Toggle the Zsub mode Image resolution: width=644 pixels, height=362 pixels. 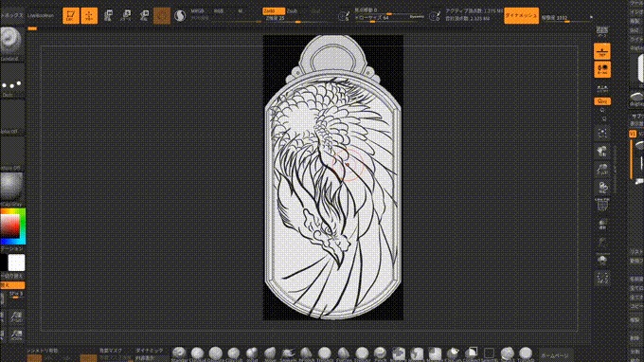pos(292,11)
